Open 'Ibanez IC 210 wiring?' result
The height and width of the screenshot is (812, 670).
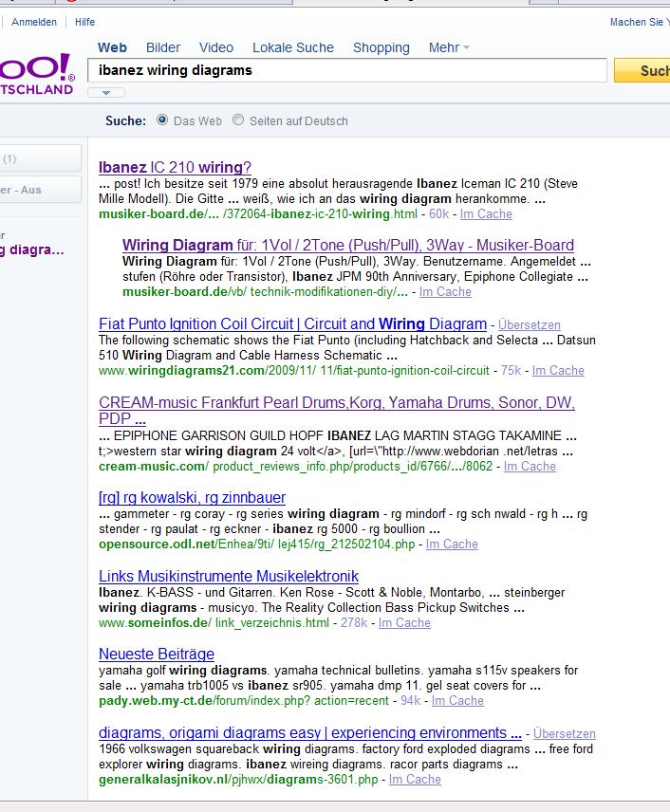(176, 167)
